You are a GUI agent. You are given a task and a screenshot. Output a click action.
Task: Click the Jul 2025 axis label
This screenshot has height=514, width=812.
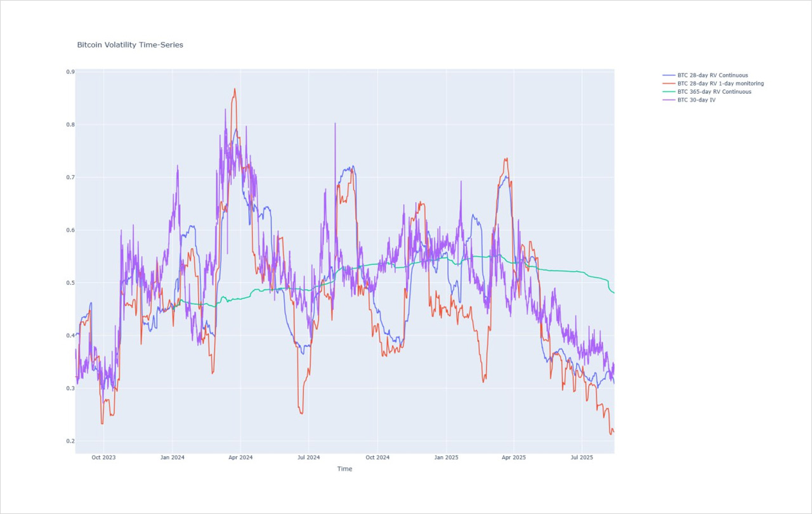(x=581, y=457)
